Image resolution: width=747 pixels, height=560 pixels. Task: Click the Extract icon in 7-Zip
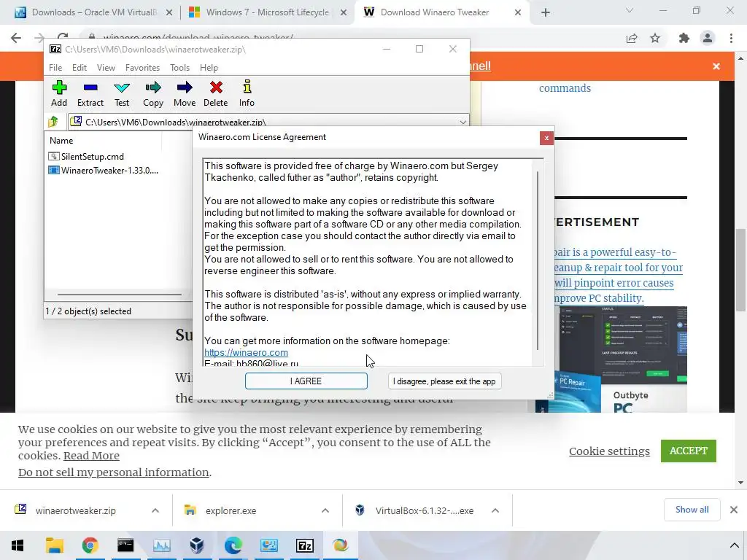[90, 93]
